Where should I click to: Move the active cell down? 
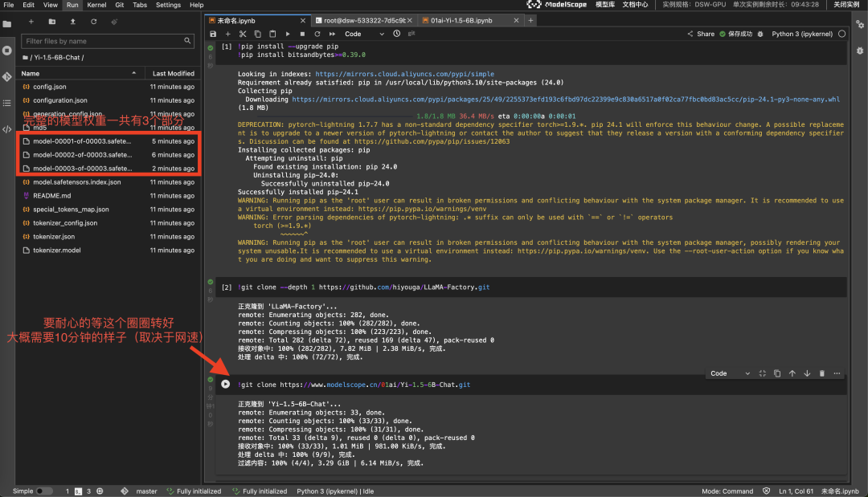807,373
